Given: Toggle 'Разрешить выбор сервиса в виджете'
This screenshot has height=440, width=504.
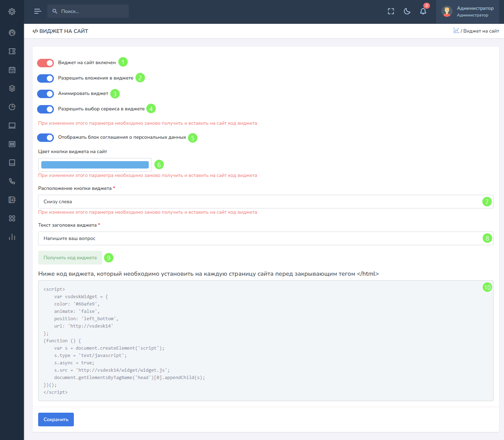Looking at the screenshot, I should pos(45,109).
